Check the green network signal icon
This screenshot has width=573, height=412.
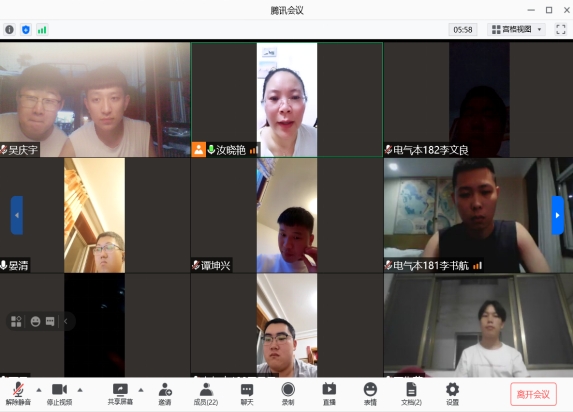click(42, 30)
